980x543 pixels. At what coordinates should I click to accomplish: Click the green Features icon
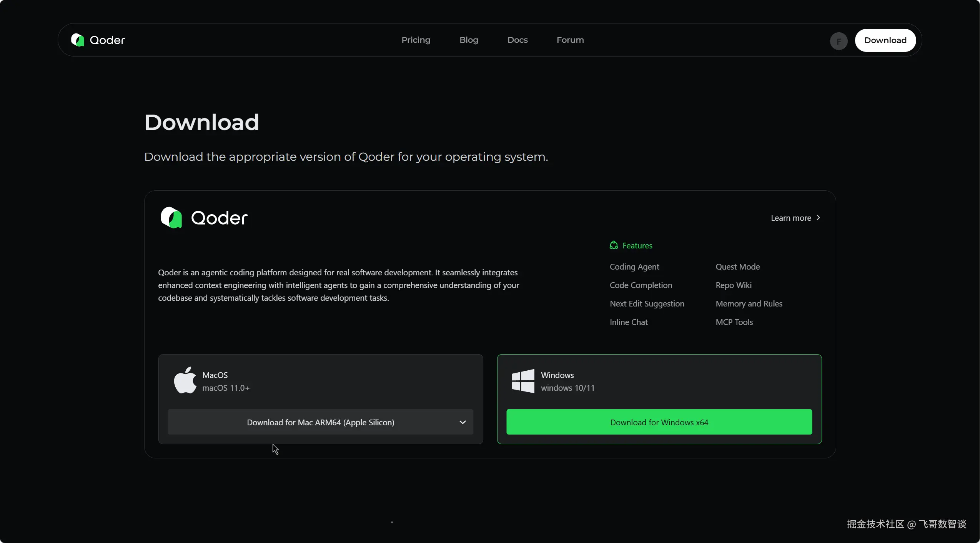point(614,245)
